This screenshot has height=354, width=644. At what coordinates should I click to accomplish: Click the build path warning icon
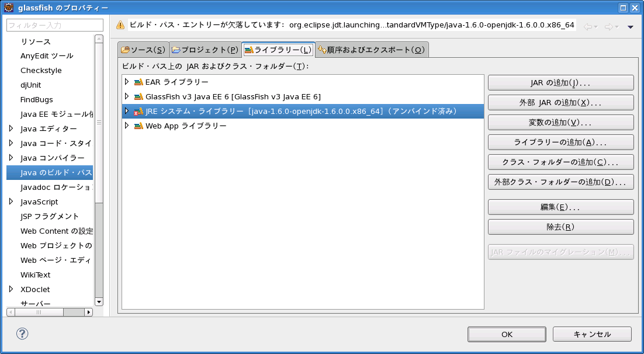point(120,25)
